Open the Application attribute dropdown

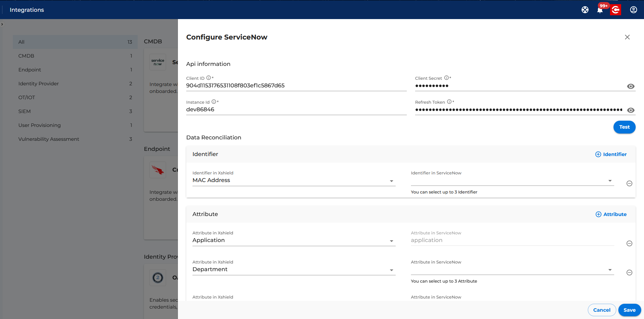tap(392, 241)
